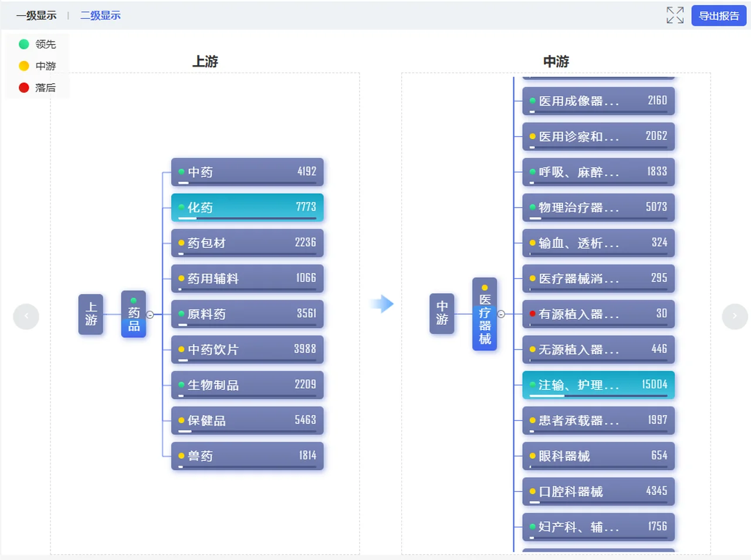This screenshot has width=751, height=560.
Task: Toggle the yellow 中游 legend item
Action: 37,66
